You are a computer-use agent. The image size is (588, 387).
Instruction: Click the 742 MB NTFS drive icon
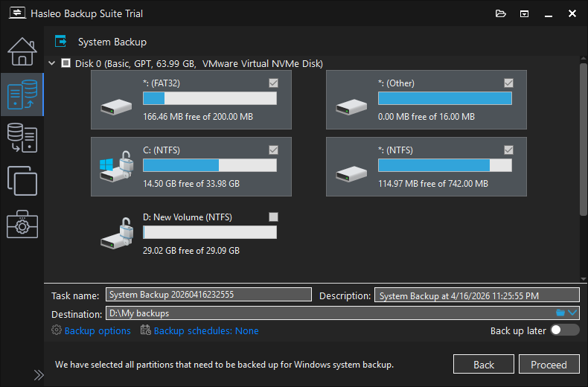351,173
